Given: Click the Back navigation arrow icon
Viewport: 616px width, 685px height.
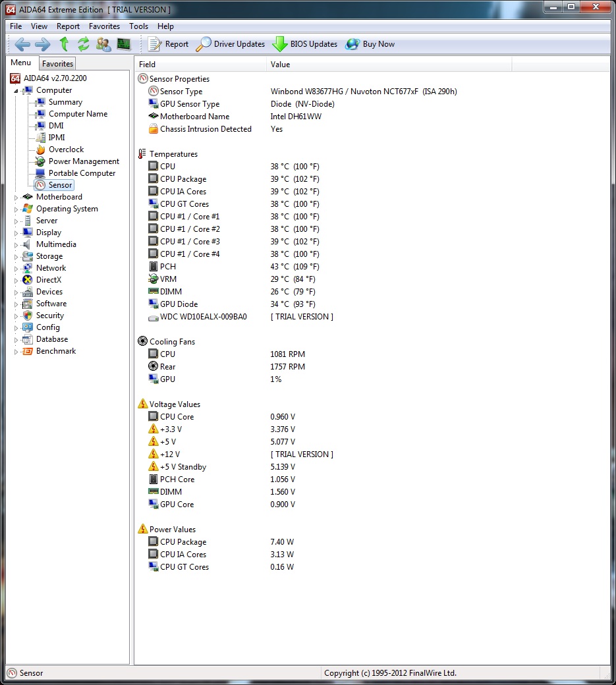Looking at the screenshot, I should pyautogui.click(x=22, y=44).
